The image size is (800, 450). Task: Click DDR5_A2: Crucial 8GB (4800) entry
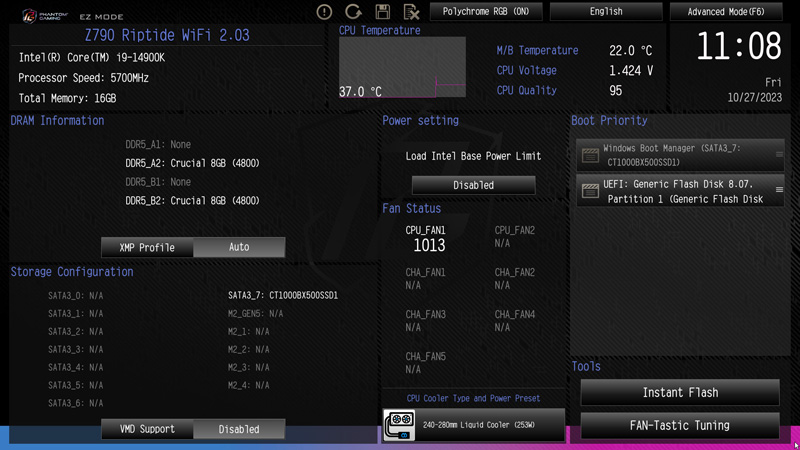[x=192, y=163]
